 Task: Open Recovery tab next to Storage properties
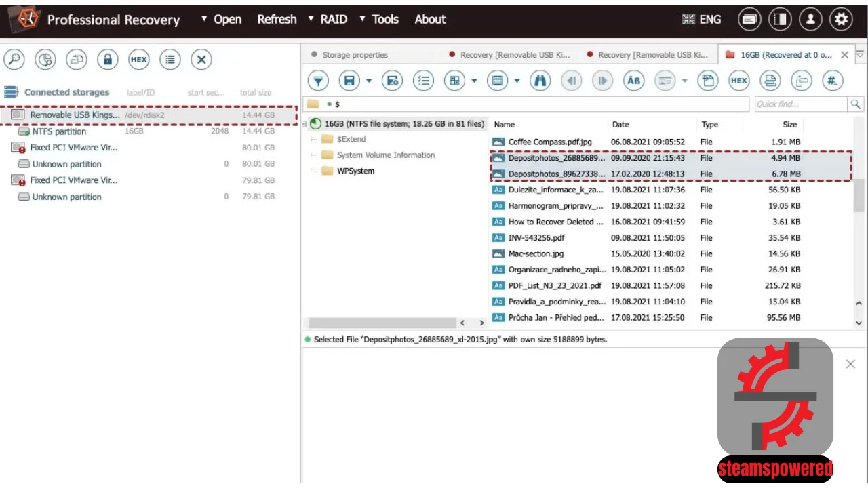coord(509,55)
